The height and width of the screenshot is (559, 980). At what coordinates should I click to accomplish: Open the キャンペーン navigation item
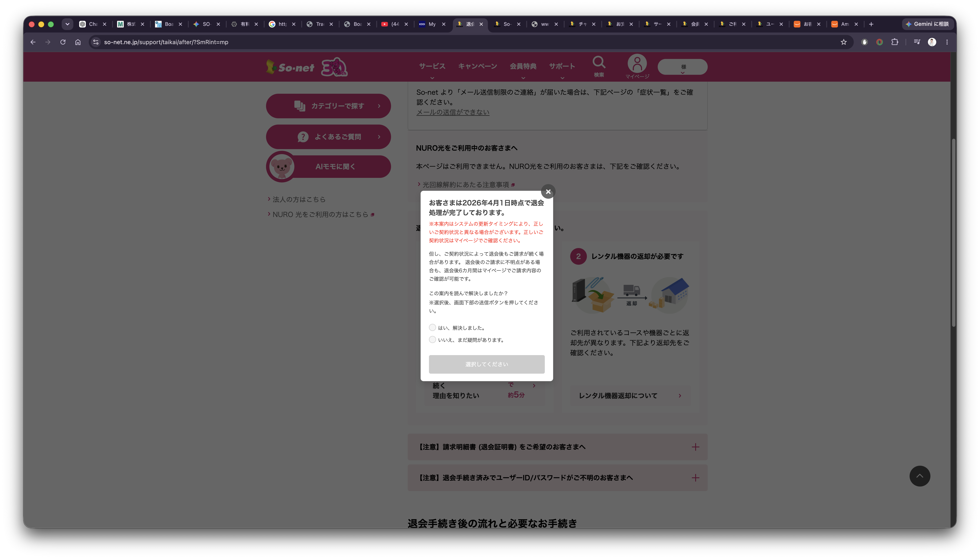[477, 66]
